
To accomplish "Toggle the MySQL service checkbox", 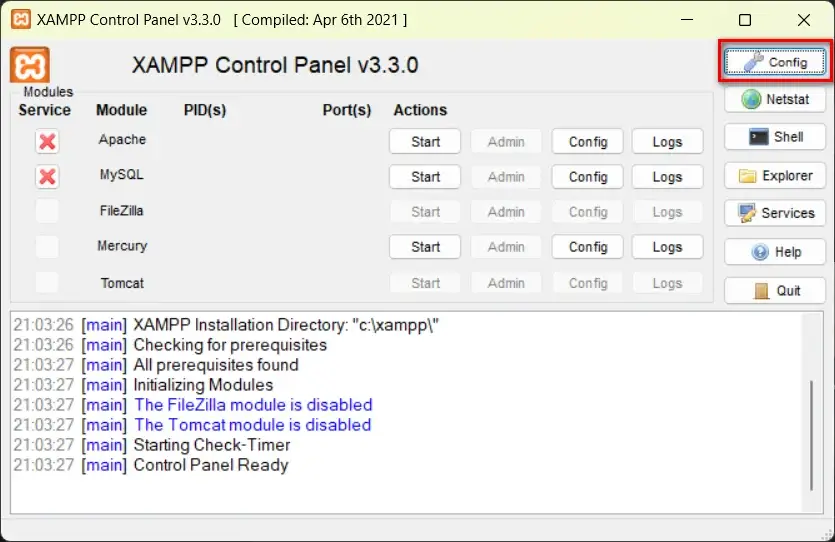I will point(47,177).
